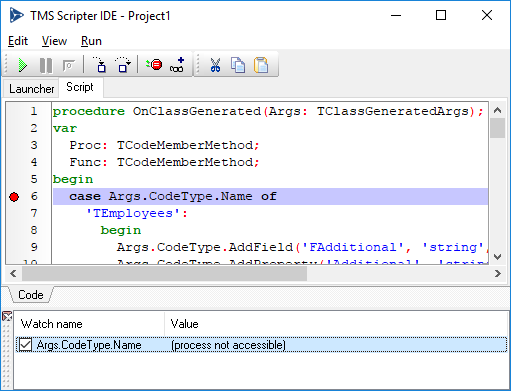
Task: Toggle breakpoint using toolbar icon
Action: pyautogui.click(x=154, y=64)
